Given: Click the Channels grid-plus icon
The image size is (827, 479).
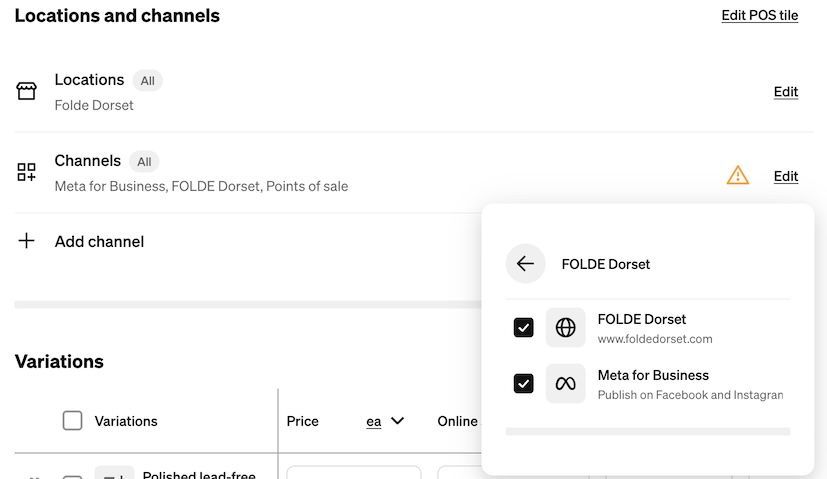Looking at the screenshot, I should pyautogui.click(x=26, y=172).
